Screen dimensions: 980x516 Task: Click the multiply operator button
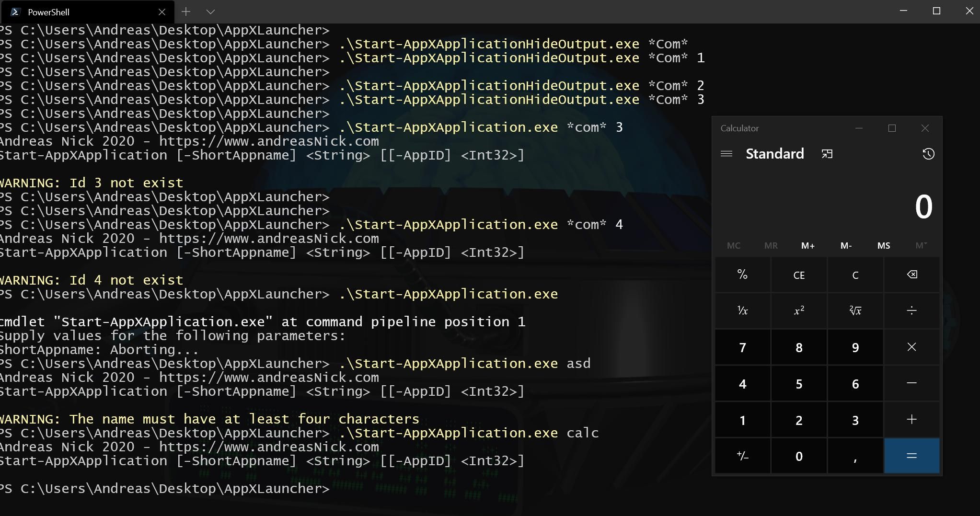911,347
